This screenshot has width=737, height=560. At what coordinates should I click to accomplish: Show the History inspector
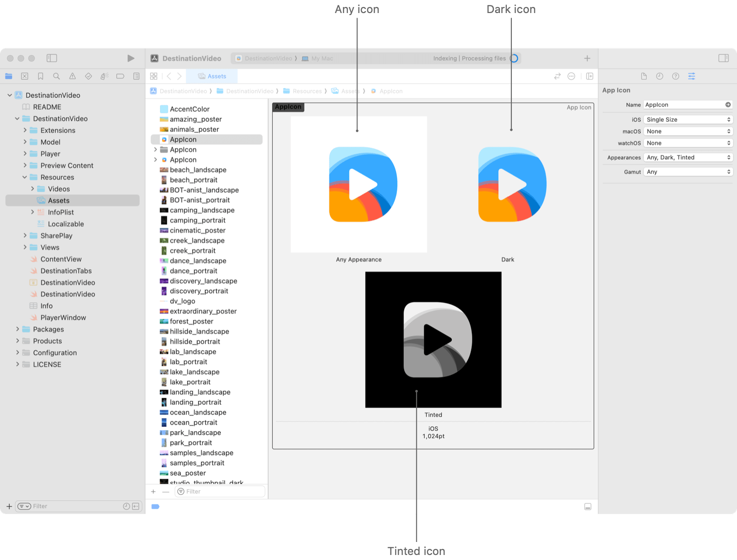click(x=660, y=76)
